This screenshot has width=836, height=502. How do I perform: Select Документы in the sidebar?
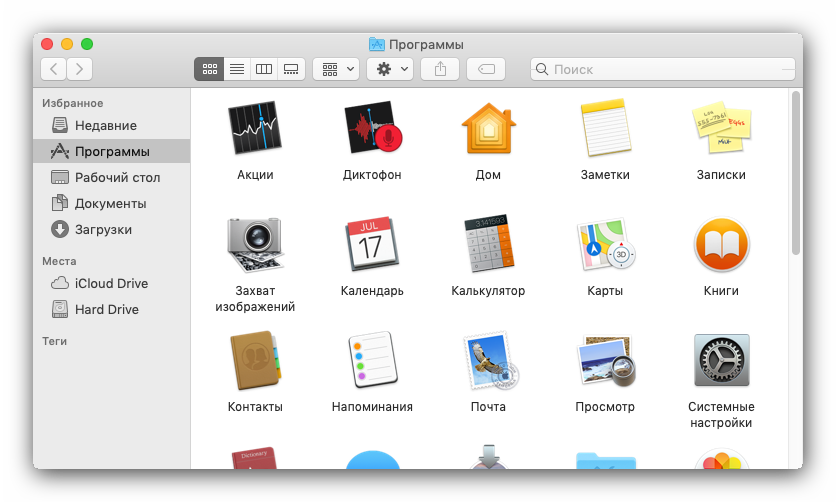[111, 204]
